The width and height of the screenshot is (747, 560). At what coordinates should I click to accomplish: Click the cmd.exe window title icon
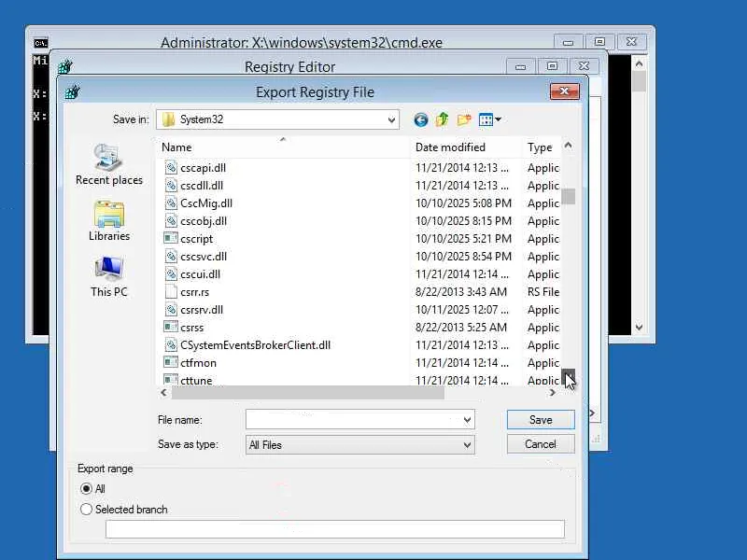pos(40,43)
